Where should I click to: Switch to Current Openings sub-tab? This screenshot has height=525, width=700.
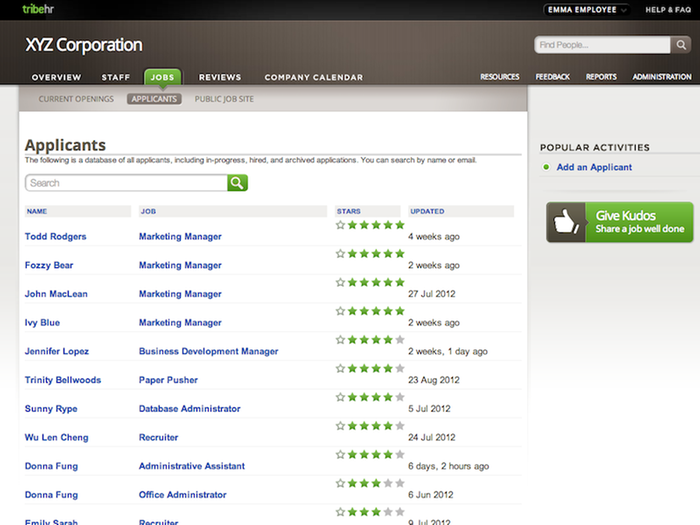tap(76, 99)
